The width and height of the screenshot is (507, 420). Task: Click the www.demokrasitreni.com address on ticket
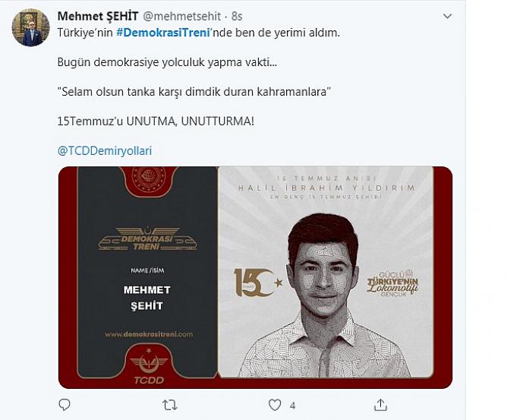pos(149,334)
